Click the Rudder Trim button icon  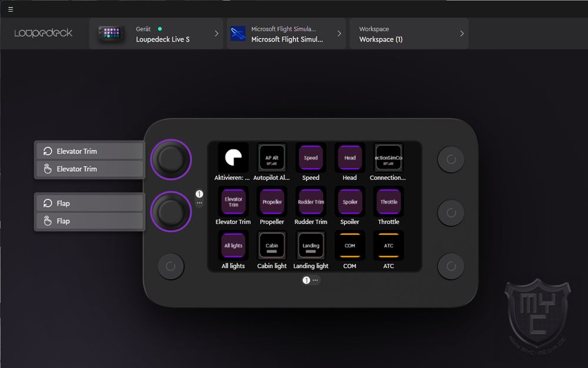[310, 202]
